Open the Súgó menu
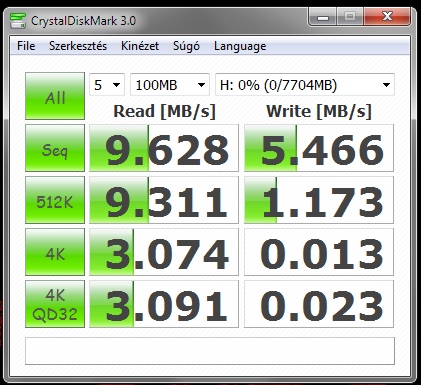Viewport: 421px width, 385px height. [x=186, y=46]
